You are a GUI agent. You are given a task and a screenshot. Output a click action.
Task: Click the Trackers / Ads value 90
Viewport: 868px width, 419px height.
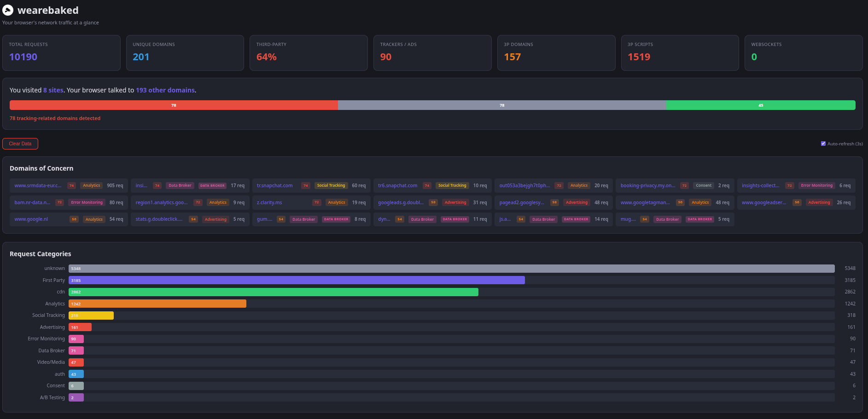(386, 57)
